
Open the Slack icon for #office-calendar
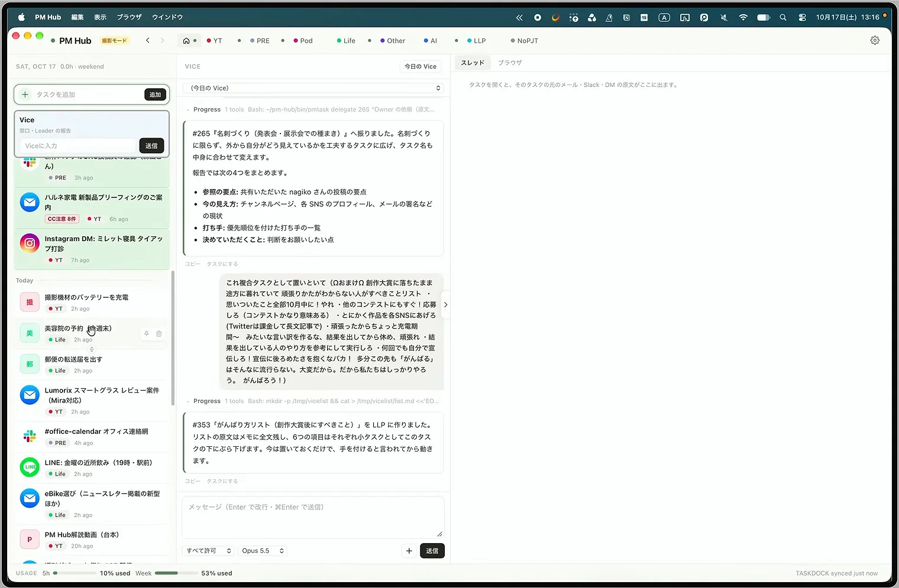coord(30,436)
